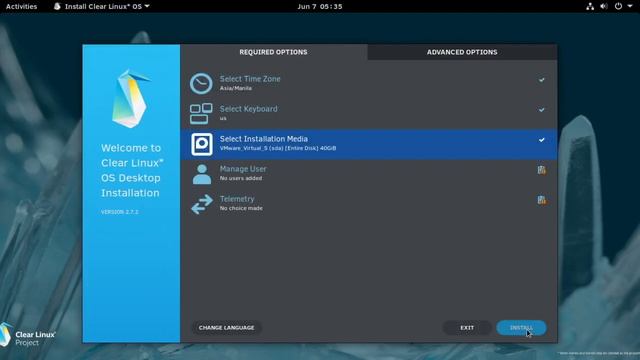Viewport: 640px width, 360px height.
Task: Click the No users added text
Action: tap(241, 178)
